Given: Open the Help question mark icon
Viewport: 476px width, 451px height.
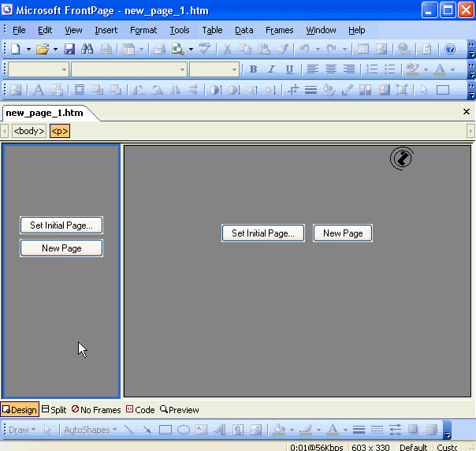Looking at the screenshot, I should 450,49.
